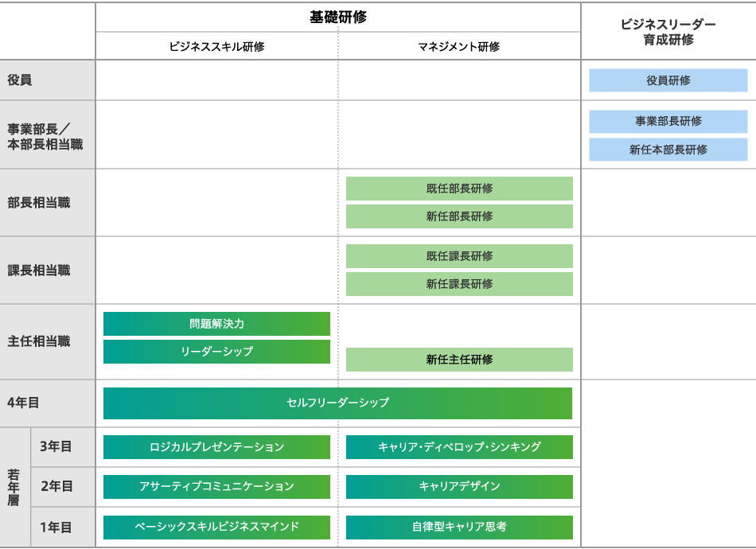The image size is (756, 549).
Task: Click ベーシックスキルビジネスマインド training
Action: [216, 527]
